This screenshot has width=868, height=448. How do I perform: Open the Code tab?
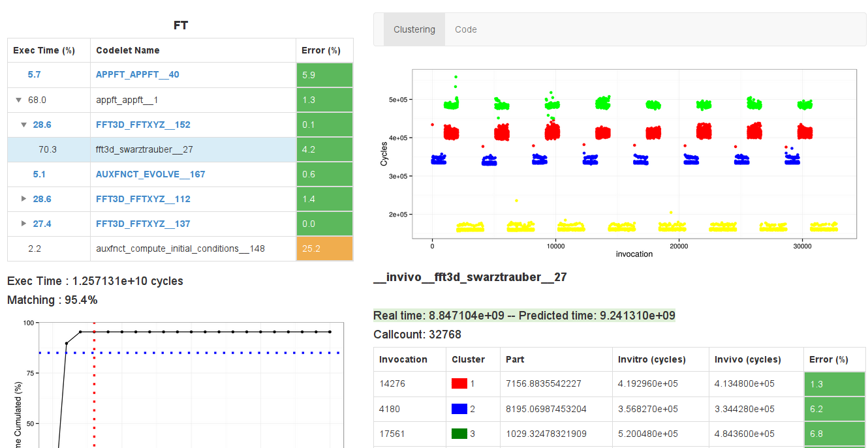466,29
